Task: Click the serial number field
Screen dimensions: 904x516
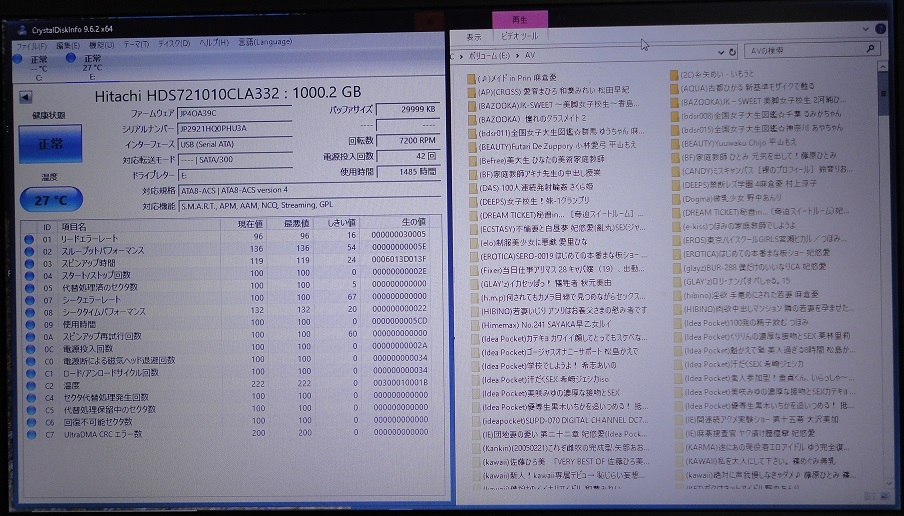Action: click(x=235, y=129)
